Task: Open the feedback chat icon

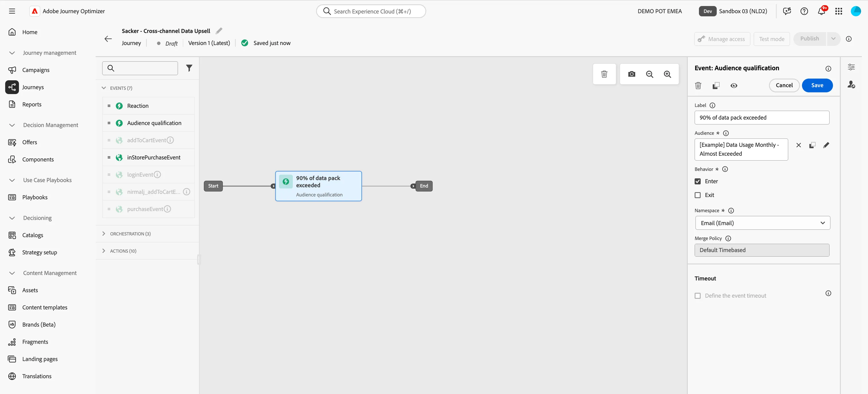Action: tap(787, 11)
